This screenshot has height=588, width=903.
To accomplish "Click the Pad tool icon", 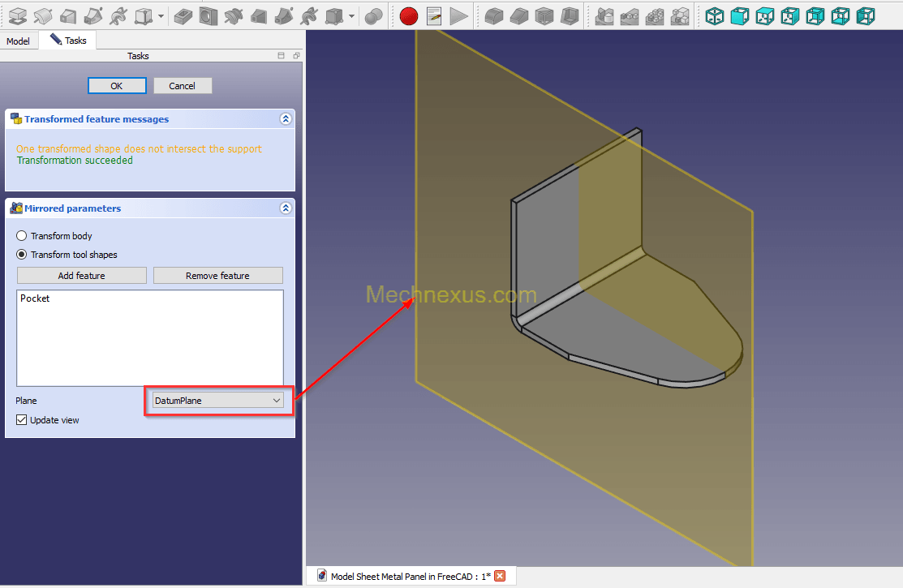I will click(x=17, y=15).
